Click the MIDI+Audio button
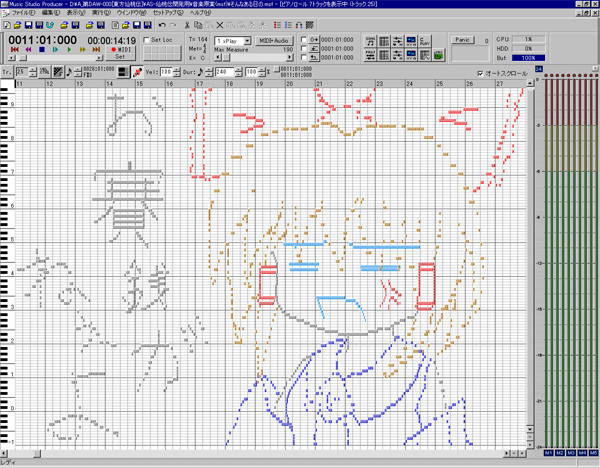The height and width of the screenshot is (468, 600). (274, 41)
